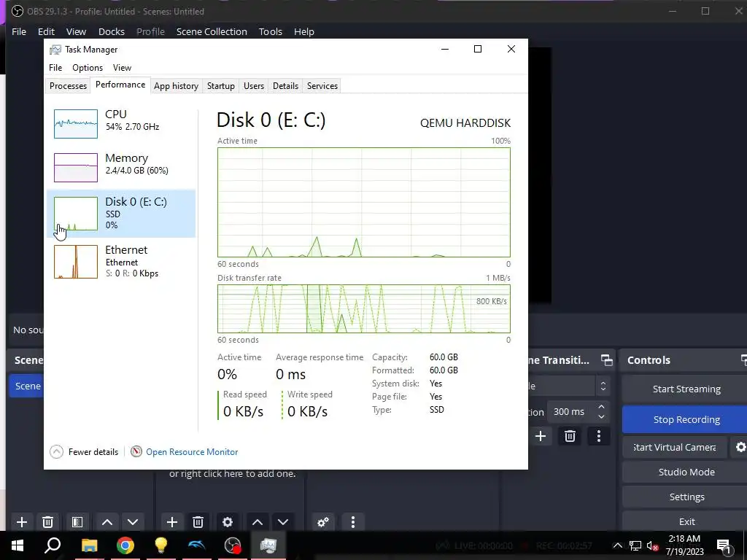Open OBS Help menu
The image size is (747, 560).
click(304, 31)
